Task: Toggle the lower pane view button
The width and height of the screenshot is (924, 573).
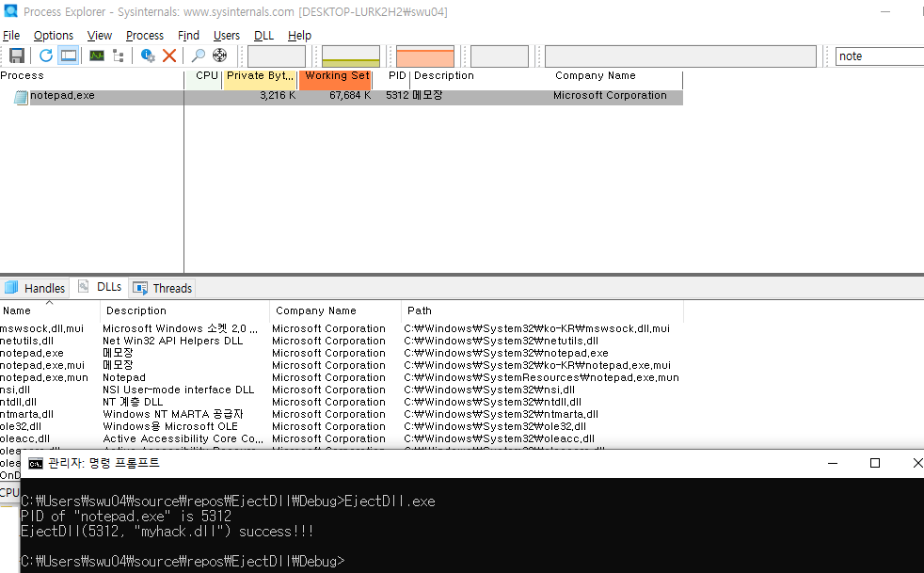Action: point(69,56)
